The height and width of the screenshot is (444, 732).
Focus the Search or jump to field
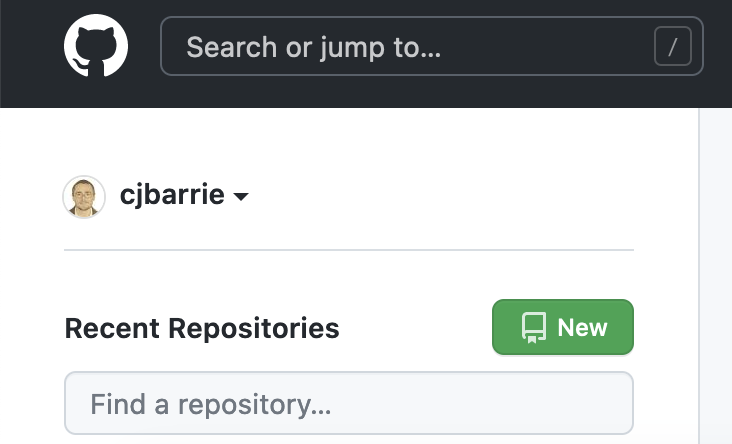point(432,46)
